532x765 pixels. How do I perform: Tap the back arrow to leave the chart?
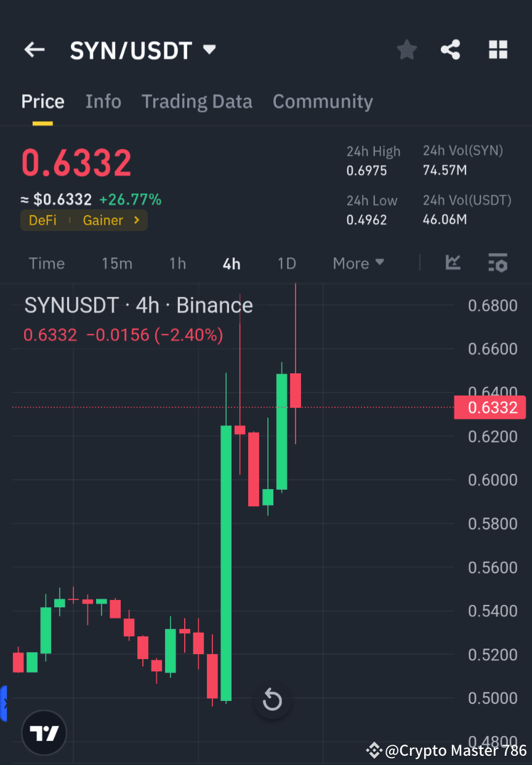point(34,50)
